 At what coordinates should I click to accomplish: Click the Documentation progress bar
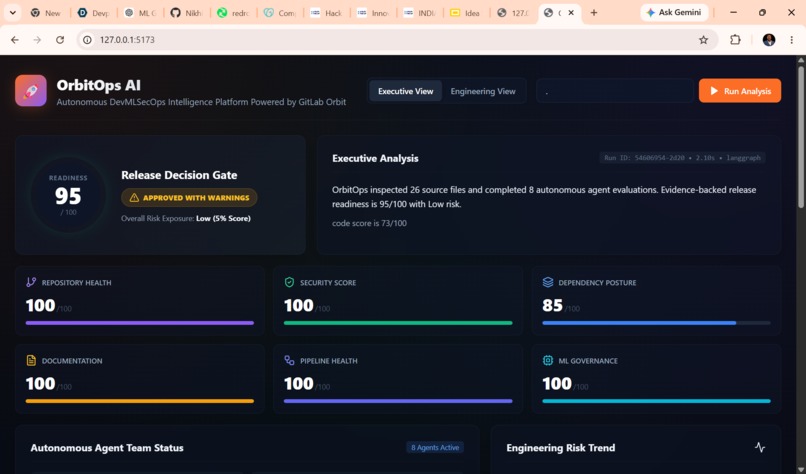coord(140,401)
